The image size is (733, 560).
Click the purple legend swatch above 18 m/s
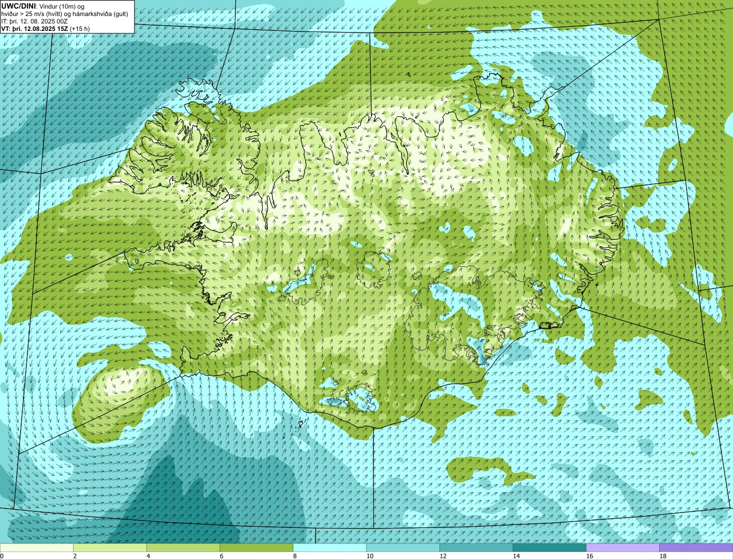pyautogui.click(x=696, y=547)
